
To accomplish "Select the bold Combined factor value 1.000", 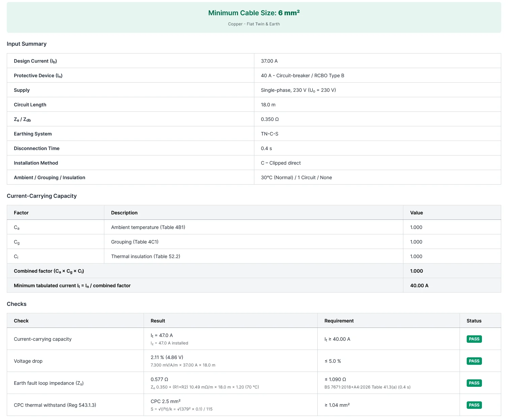I will 417,271.
